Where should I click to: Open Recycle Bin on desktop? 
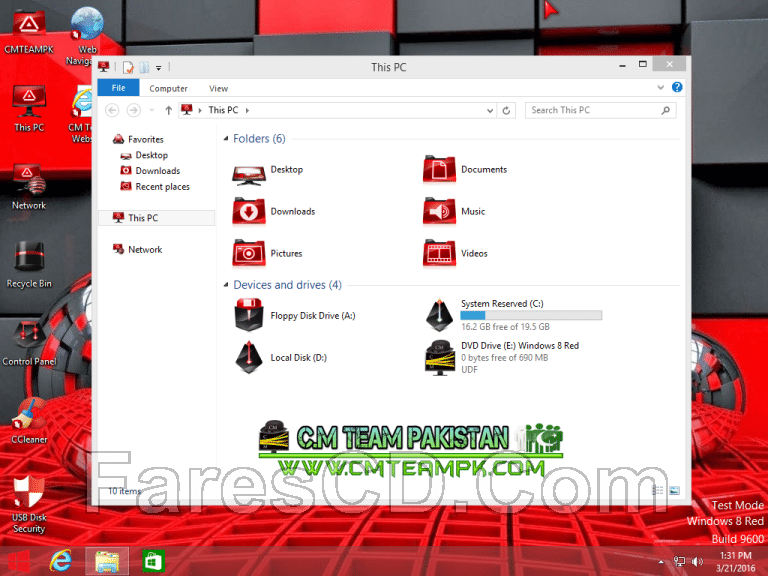coord(29,265)
